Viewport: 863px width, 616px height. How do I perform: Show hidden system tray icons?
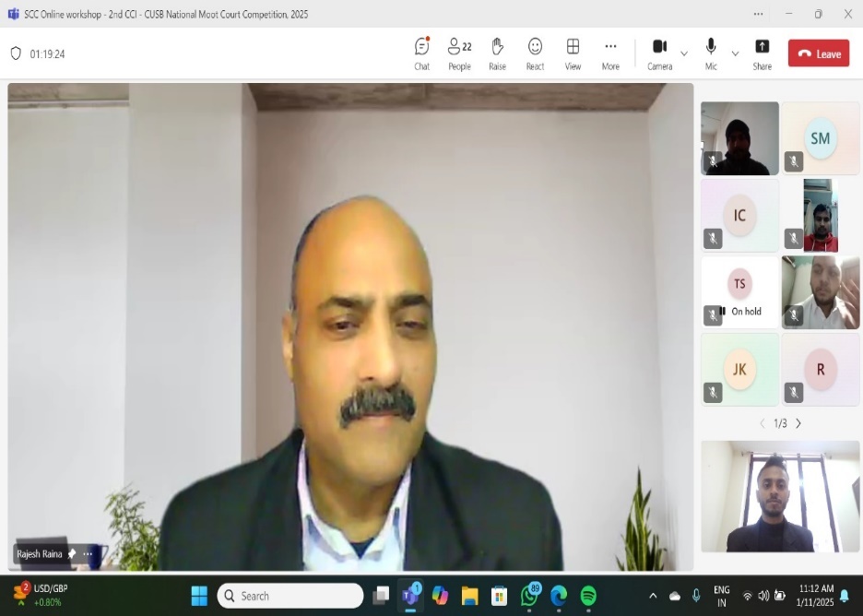(x=653, y=596)
